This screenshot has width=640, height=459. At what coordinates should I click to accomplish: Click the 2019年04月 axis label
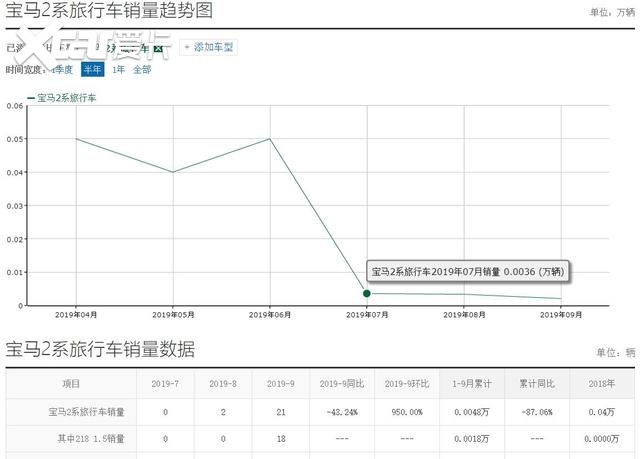click(x=75, y=315)
